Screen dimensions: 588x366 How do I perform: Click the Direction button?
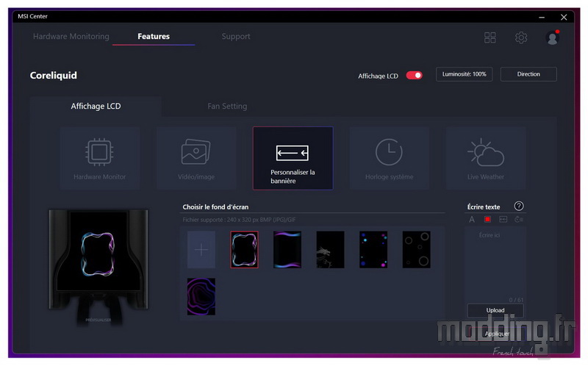click(x=528, y=74)
